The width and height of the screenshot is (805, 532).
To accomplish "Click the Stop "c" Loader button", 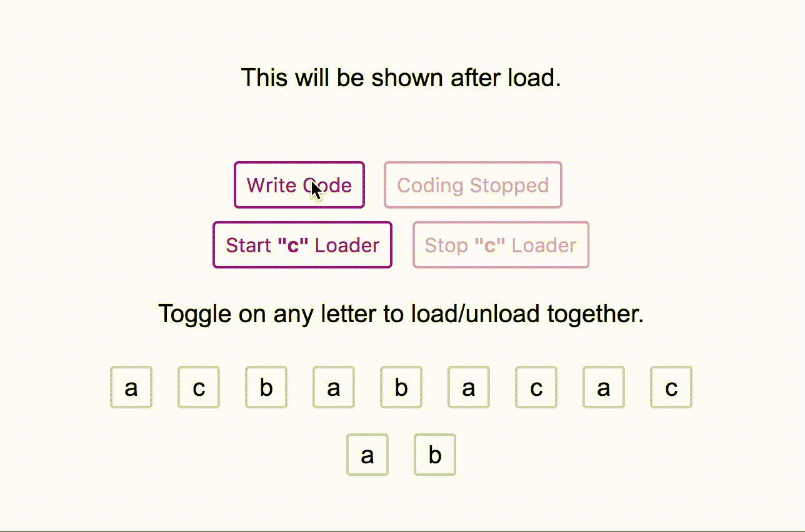I will [500, 245].
